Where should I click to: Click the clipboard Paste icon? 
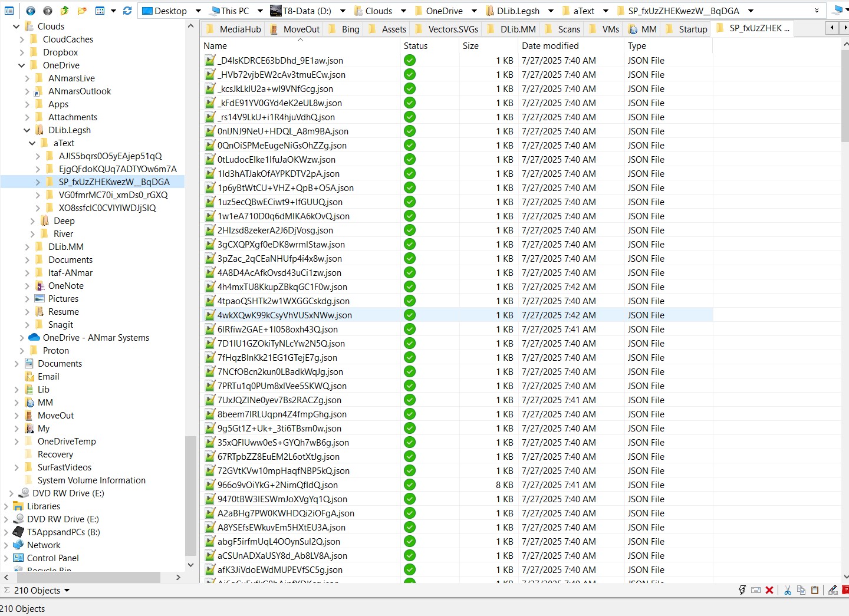pos(815,590)
